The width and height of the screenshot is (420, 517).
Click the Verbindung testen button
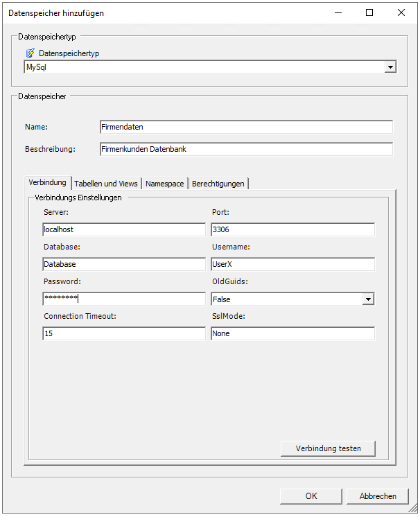click(328, 448)
